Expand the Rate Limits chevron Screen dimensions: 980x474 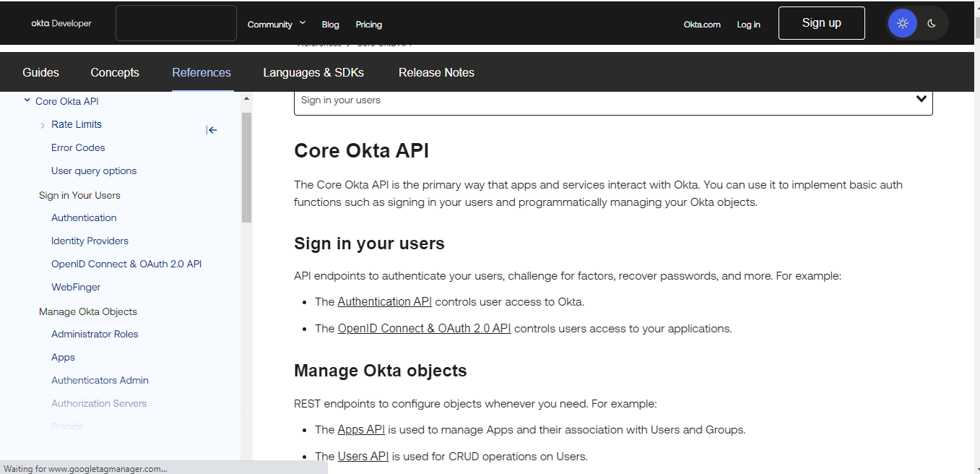pos(43,125)
